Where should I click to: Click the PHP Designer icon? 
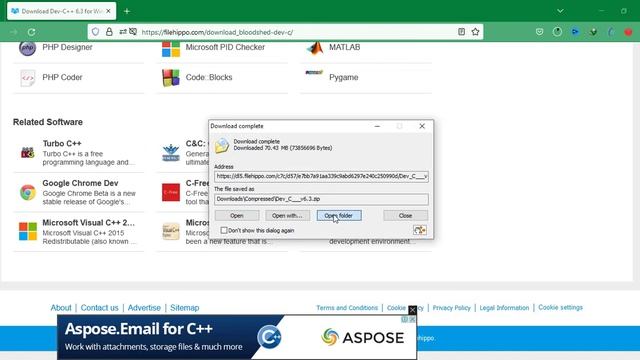click(x=27, y=47)
